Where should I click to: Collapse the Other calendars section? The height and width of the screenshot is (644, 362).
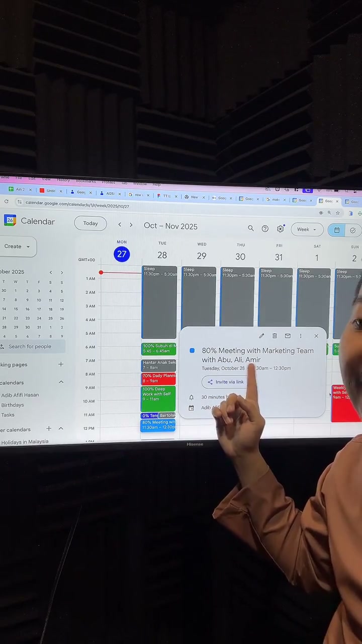point(61,429)
